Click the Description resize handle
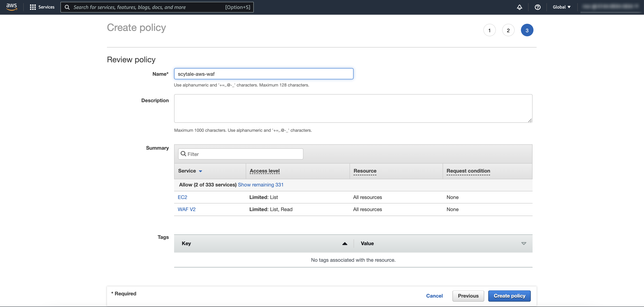 (530, 120)
